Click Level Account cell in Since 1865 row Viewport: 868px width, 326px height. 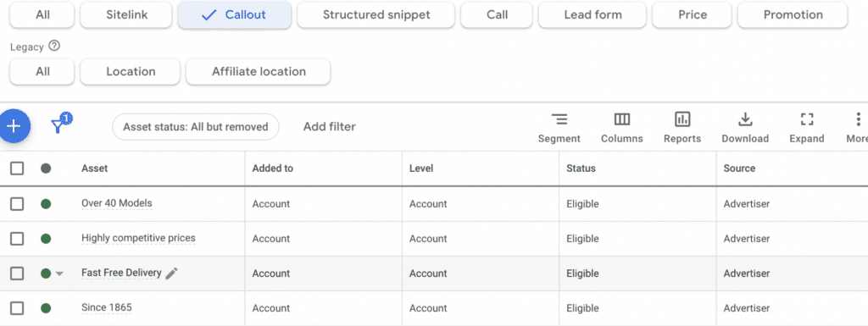pos(428,308)
